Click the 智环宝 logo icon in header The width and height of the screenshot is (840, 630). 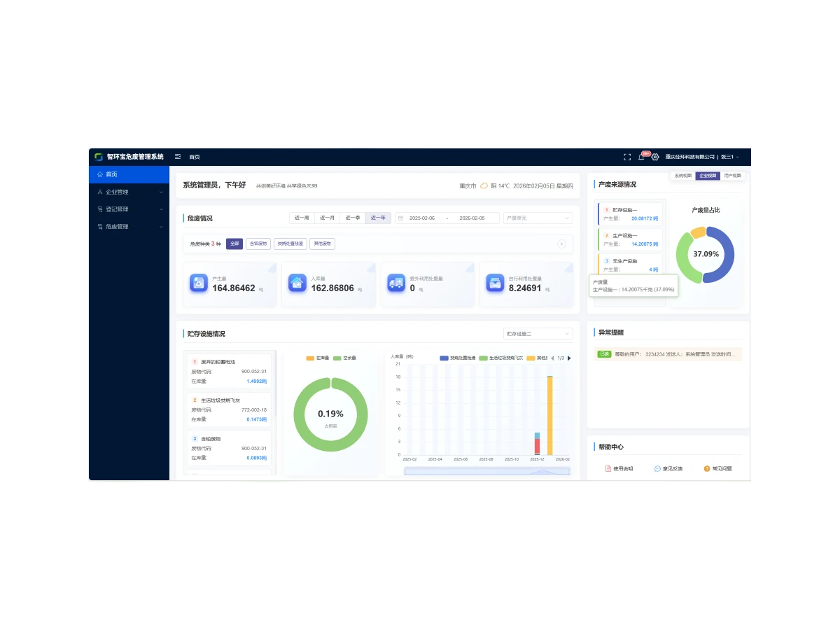pos(99,157)
